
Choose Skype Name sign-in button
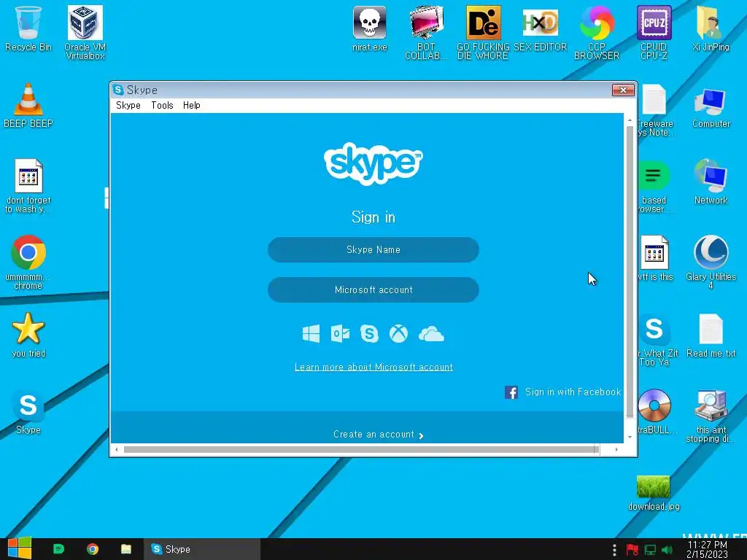click(x=373, y=250)
